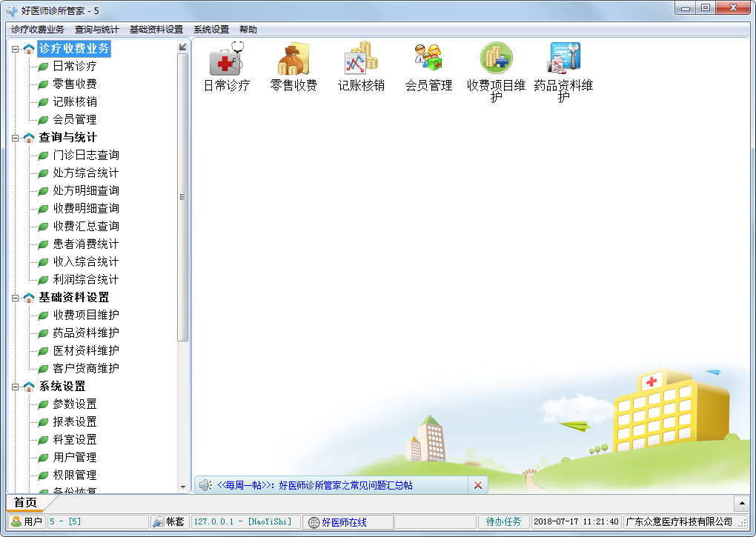Click the leaf icon beside 日常诊疗

click(x=44, y=67)
